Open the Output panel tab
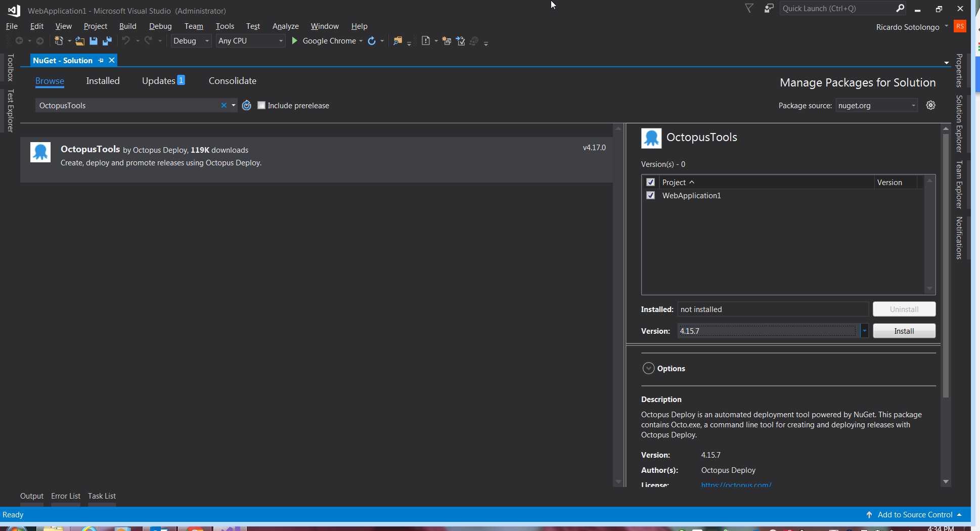The image size is (980, 531). pyautogui.click(x=32, y=496)
